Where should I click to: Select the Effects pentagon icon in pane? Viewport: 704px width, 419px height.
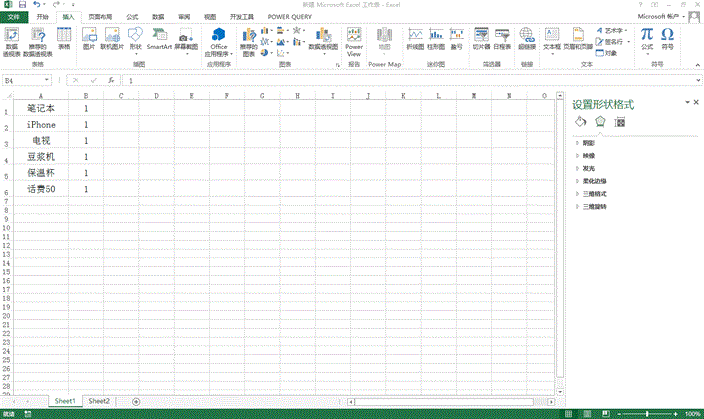600,121
